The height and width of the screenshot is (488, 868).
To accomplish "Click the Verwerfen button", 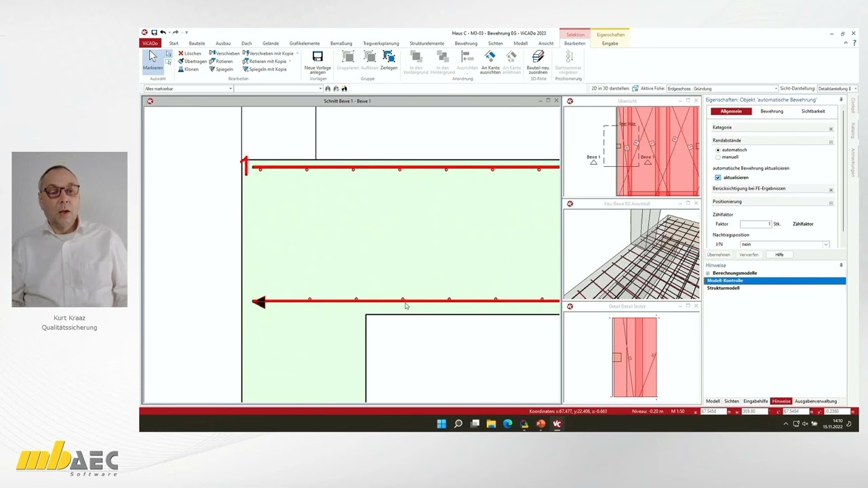I will pyautogui.click(x=749, y=255).
